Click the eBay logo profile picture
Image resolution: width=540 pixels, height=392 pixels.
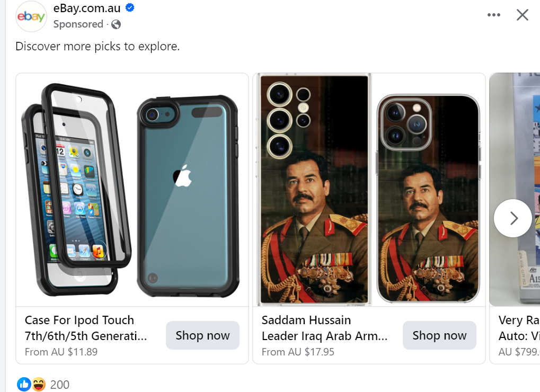[x=31, y=16]
